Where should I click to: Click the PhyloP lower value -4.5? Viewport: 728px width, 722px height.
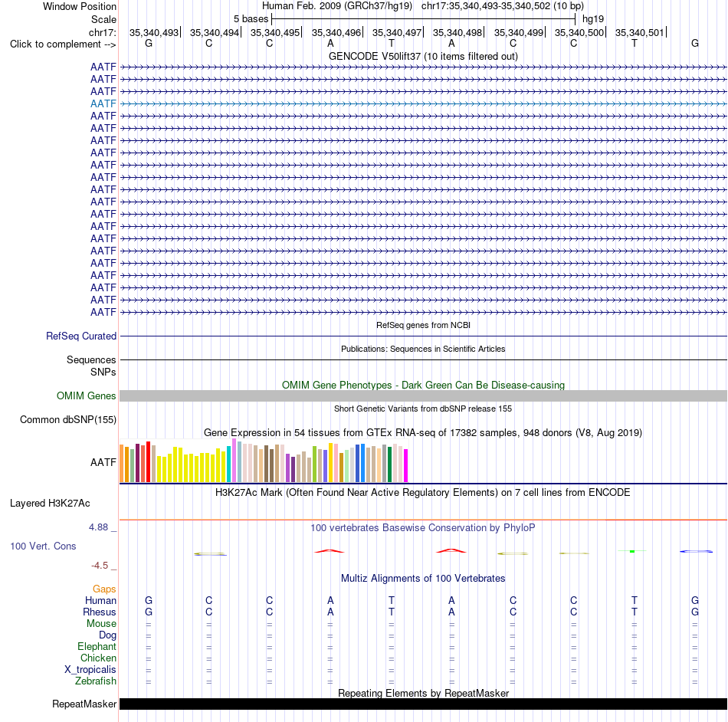click(x=100, y=566)
